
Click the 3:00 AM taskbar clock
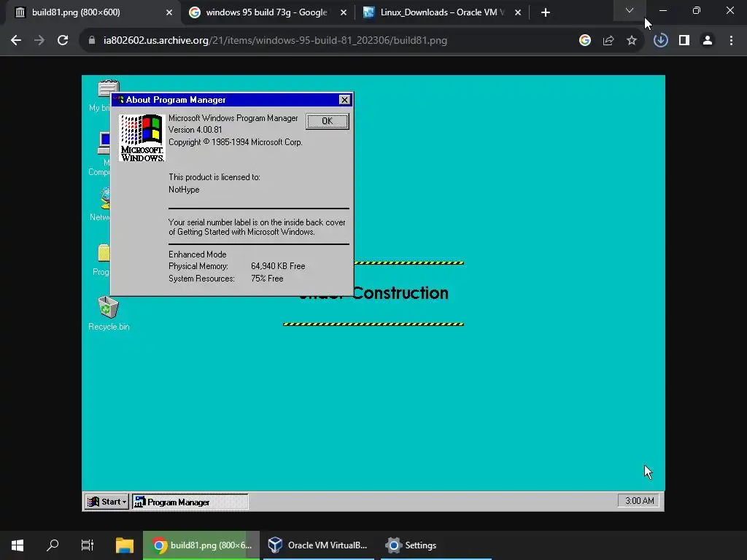pyautogui.click(x=639, y=500)
